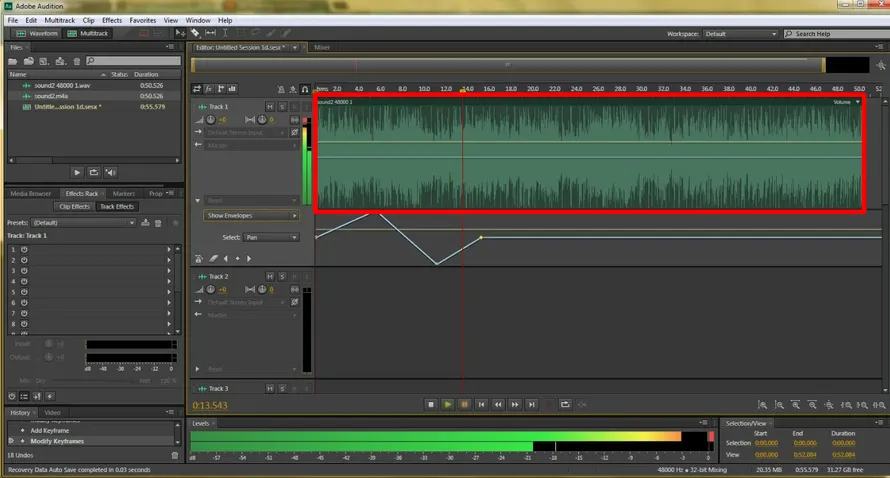Adjust Track 1 pan knob
The height and width of the screenshot is (478, 890).
262,120
